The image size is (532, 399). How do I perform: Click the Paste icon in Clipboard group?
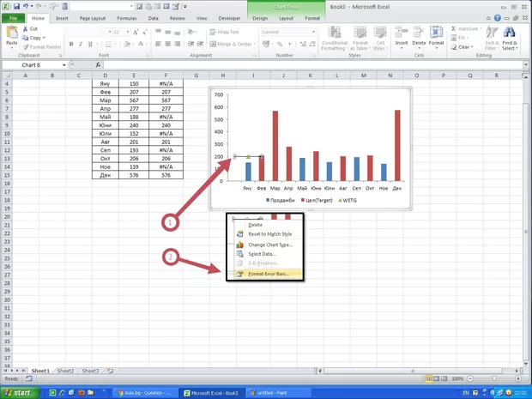[x=12, y=33]
